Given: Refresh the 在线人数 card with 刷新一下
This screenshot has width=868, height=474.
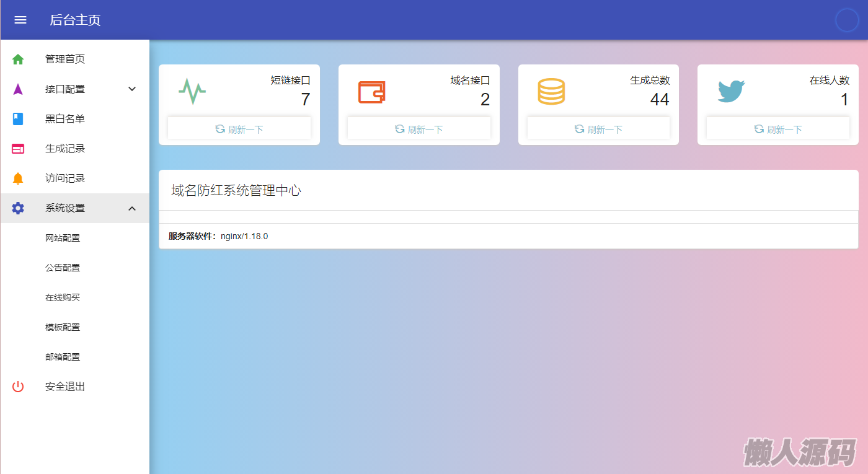Looking at the screenshot, I should pos(778,129).
